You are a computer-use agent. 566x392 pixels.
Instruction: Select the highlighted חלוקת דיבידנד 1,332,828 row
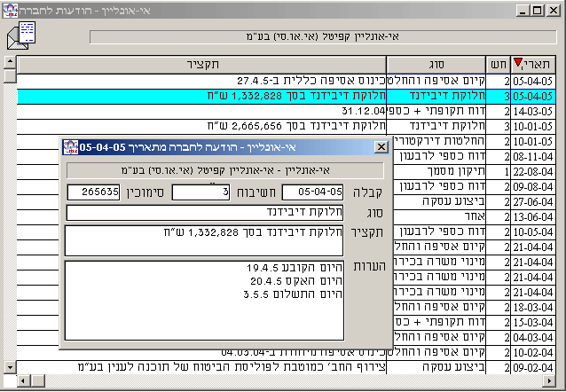click(287, 97)
